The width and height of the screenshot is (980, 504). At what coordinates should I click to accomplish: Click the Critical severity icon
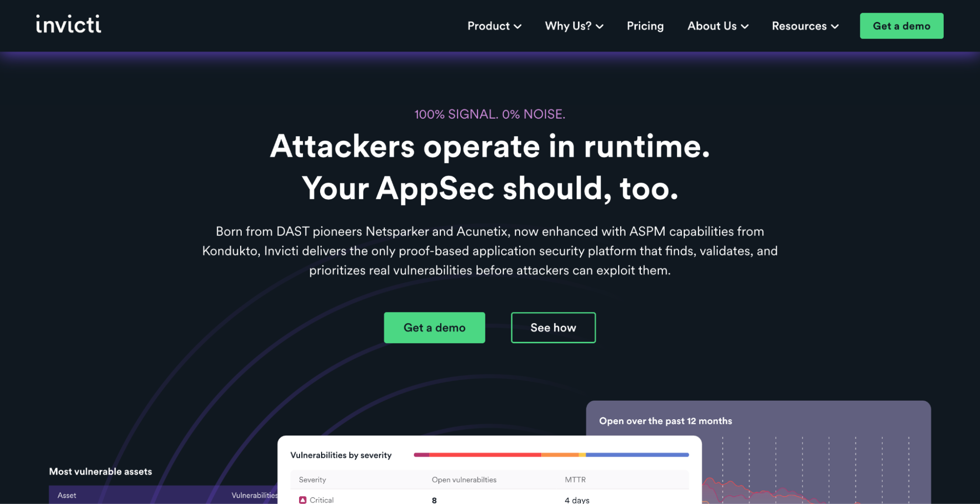coord(302,500)
